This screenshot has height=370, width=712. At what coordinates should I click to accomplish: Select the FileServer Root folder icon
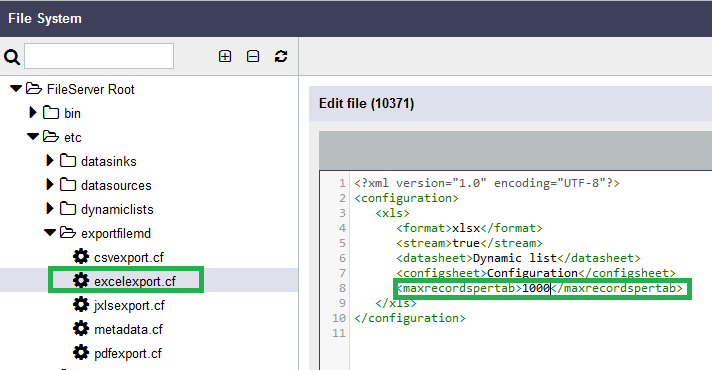(x=34, y=89)
